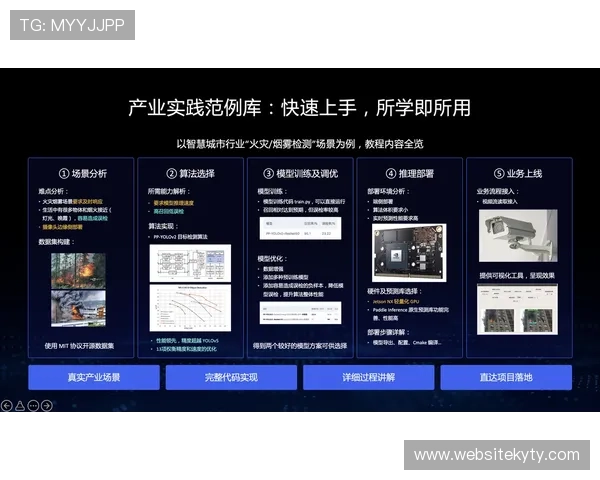This screenshot has height=480, width=600.
Task: Click the 真实产业场景 button
Action: click(94, 377)
